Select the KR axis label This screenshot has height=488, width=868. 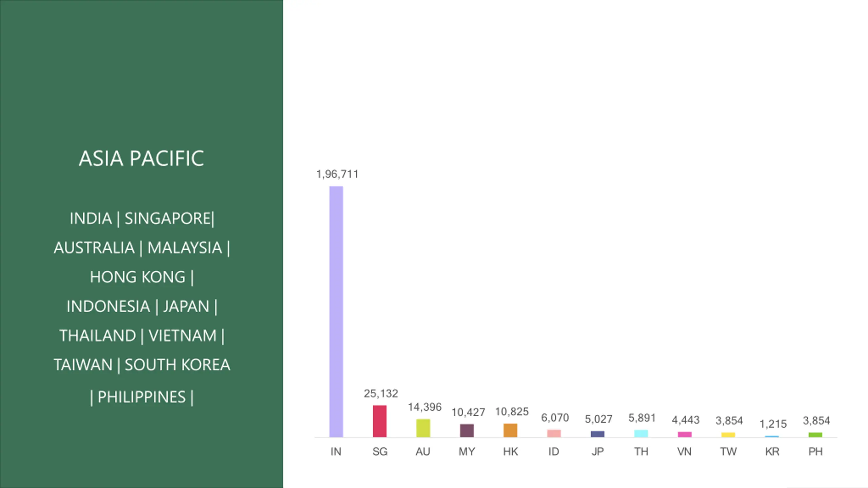772,451
